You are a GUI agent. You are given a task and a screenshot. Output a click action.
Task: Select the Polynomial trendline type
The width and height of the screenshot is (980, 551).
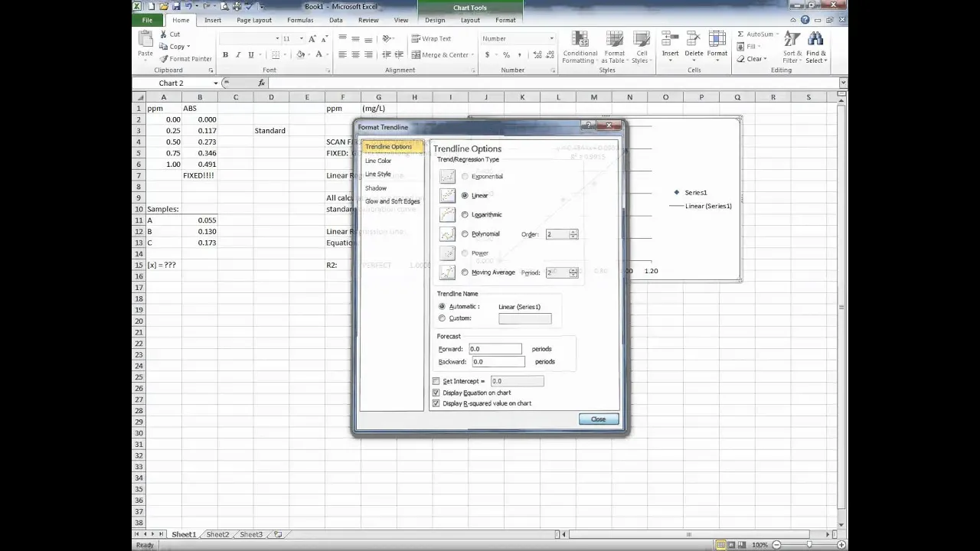[x=465, y=234]
